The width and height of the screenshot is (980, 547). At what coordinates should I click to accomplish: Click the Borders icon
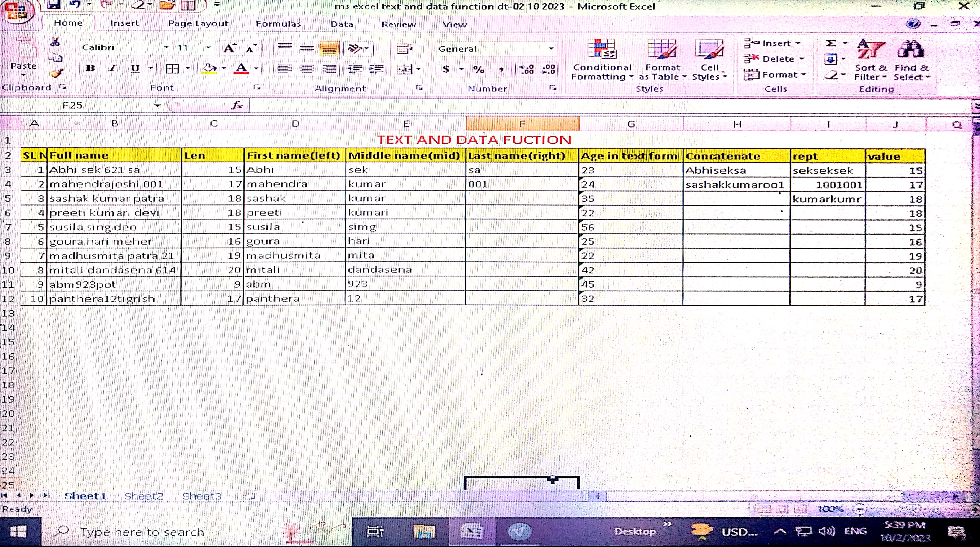pyautogui.click(x=172, y=69)
